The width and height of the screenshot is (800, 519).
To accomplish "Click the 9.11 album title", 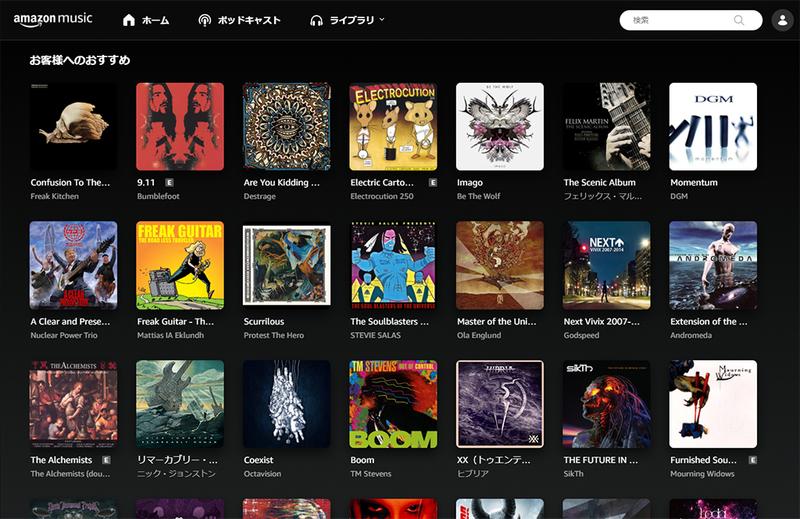I will click(x=146, y=183).
